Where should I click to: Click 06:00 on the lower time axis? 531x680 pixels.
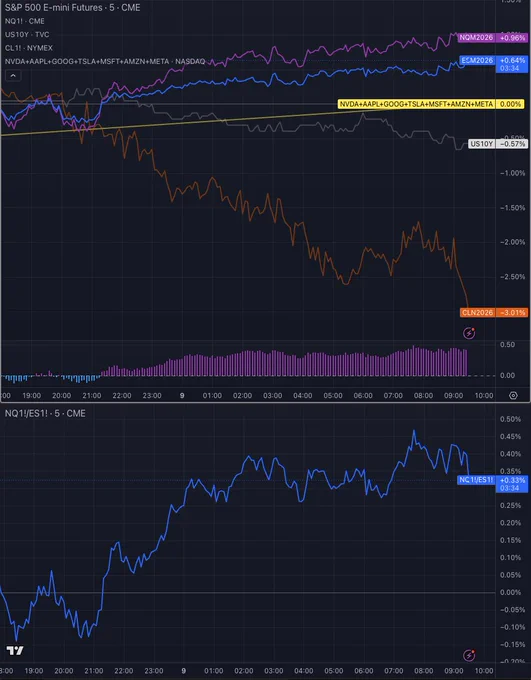coord(364,671)
